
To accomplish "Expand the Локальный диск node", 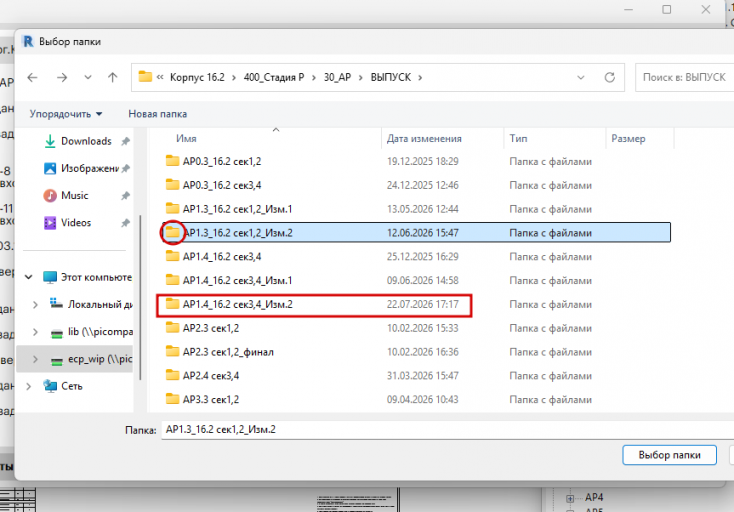I will (x=35, y=305).
